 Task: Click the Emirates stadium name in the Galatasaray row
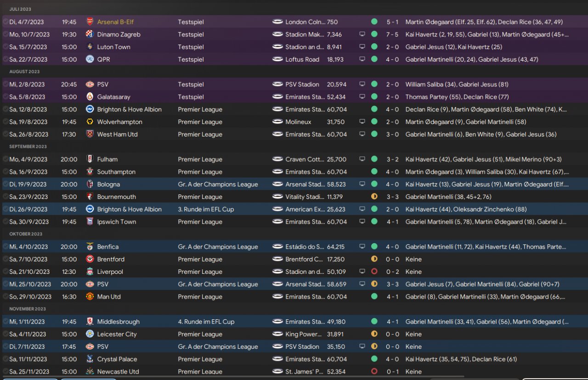(x=305, y=97)
